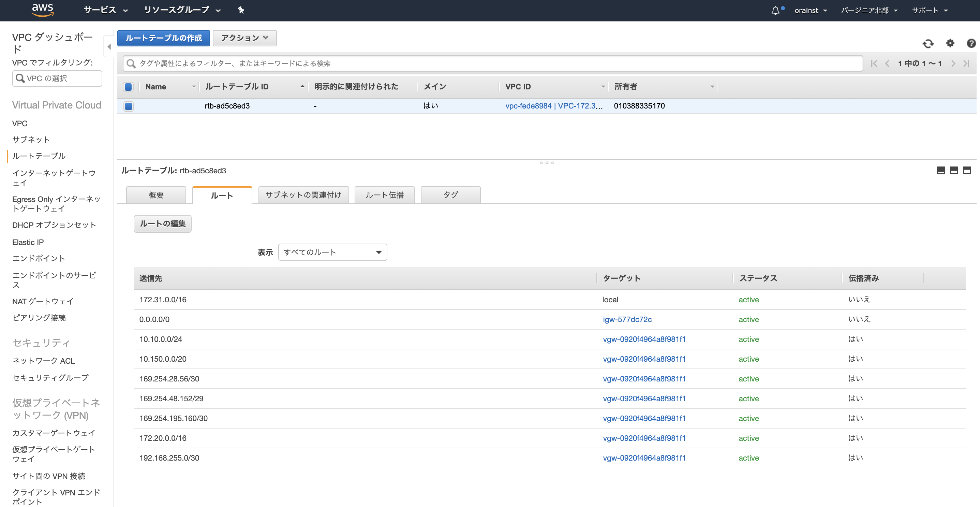Go to previous page of results
This screenshot has height=507, width=980.
pyautogui.click(x=887, y=63)
